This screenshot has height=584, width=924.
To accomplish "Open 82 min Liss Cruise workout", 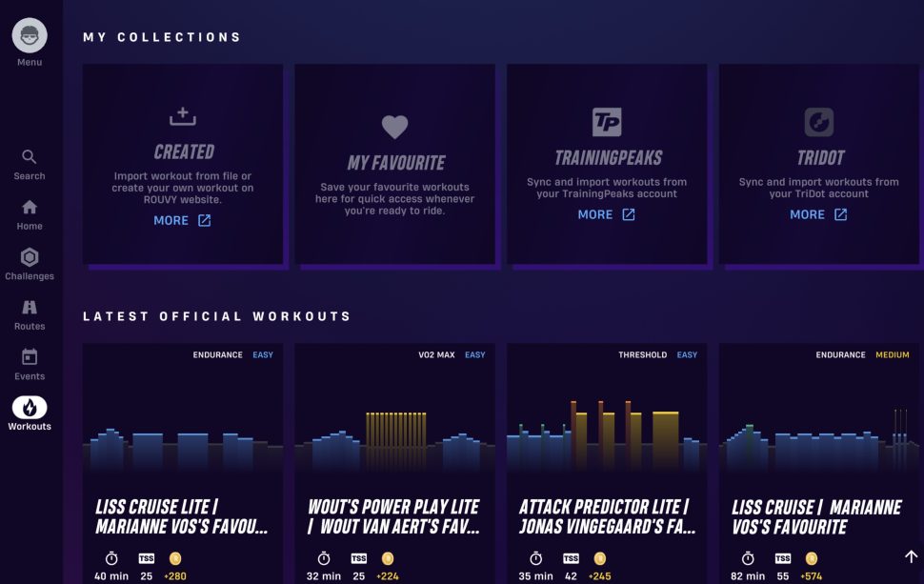I will (819, 464).
